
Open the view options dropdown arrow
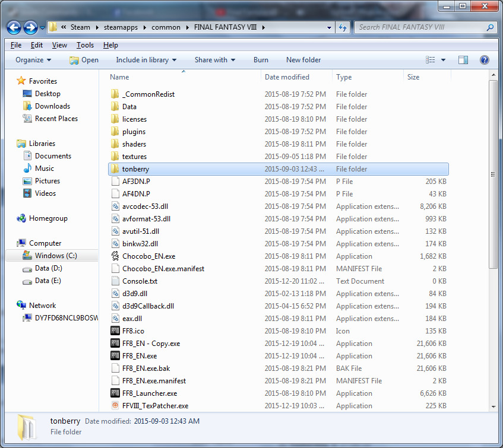tap(443, 60)
